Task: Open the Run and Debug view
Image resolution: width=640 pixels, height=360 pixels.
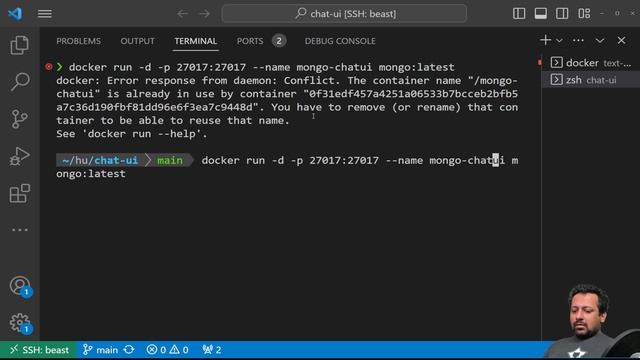Action: [20, 156]
